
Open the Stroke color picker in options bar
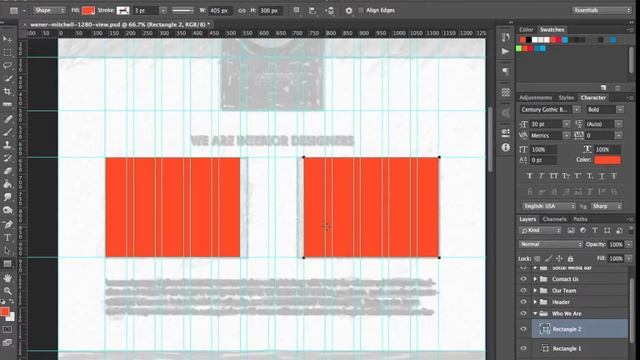(123, 11)
